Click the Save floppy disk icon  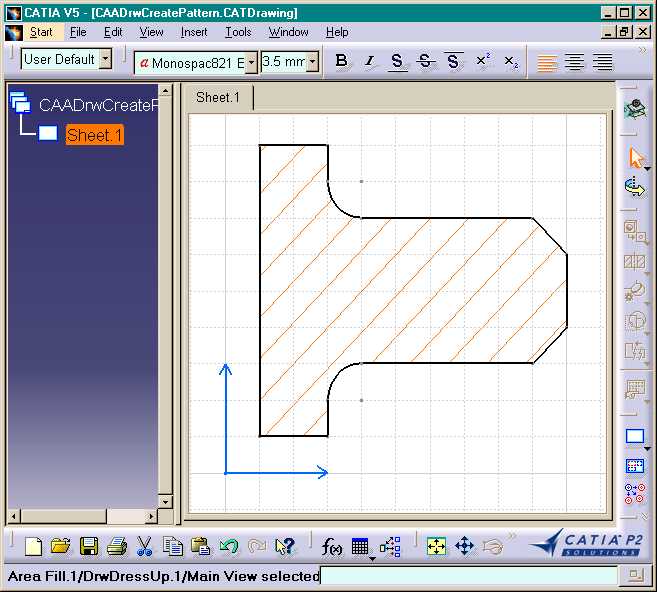(x=89, y=546)
